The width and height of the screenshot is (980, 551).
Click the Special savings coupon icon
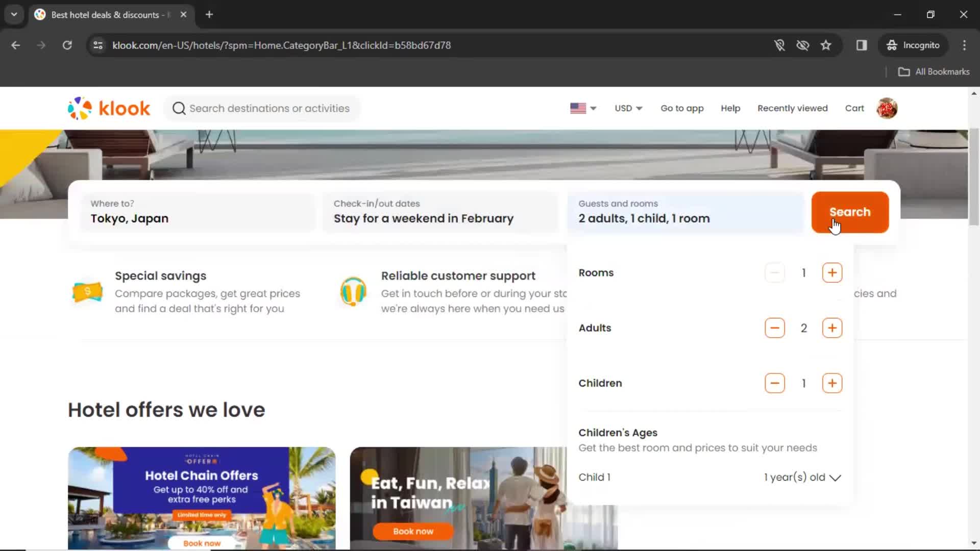[x=87, y=292]
